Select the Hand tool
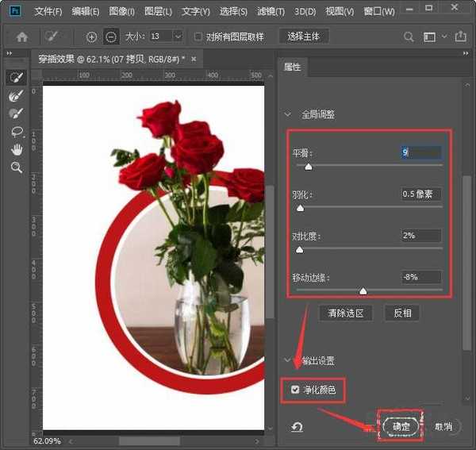476x450 pixels. point(15,149)
